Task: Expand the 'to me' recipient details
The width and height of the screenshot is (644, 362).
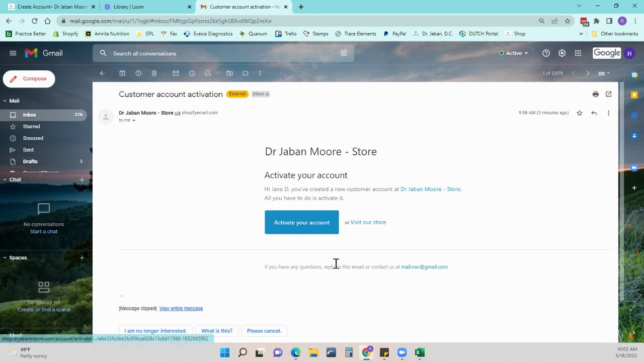Action: tap(133, 121)
